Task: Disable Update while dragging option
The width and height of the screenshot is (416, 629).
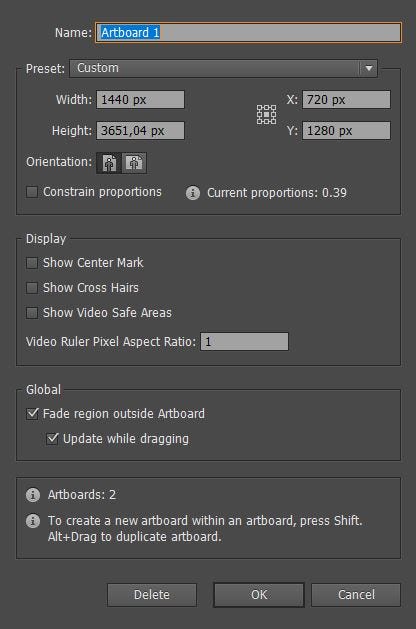Action: (52, 438)
